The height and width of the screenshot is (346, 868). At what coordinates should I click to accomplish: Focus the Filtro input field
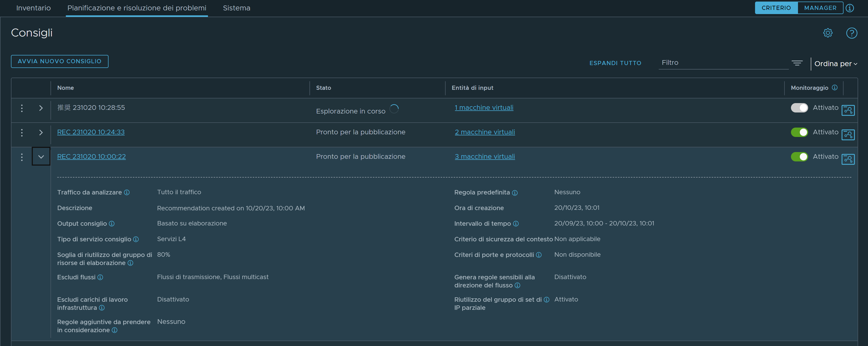click(x=724, y=63)
